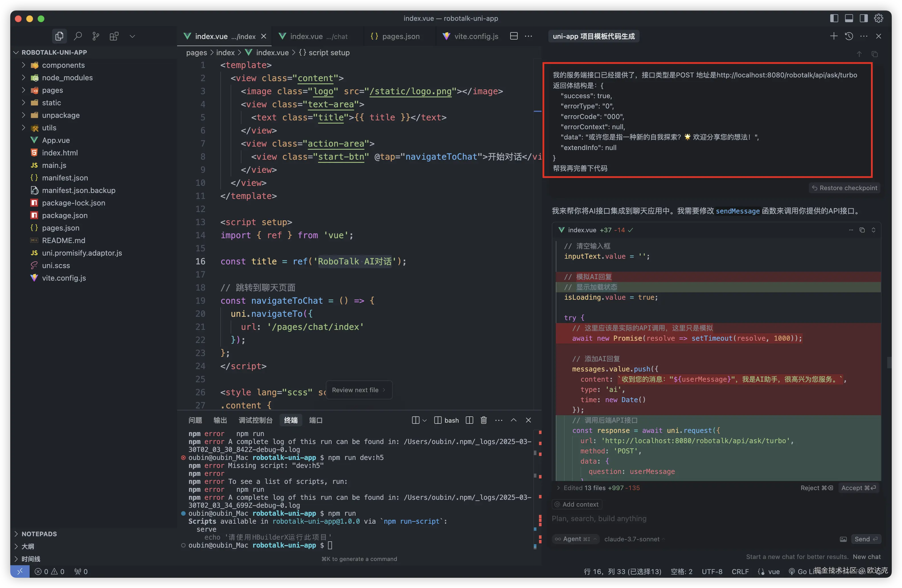Toggle the AI side pane
The image size is (902, 588).
pos(864,18)
